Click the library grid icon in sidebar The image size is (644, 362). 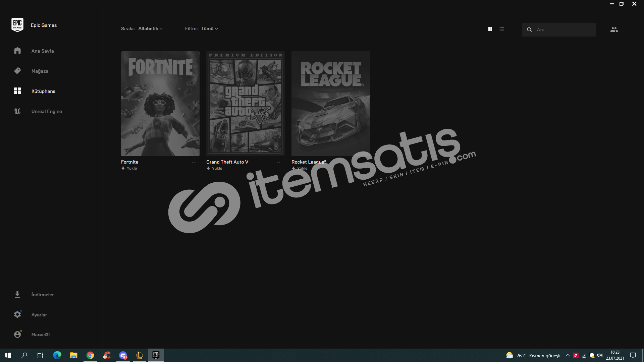pyautogui.click(x=17, y=91)
